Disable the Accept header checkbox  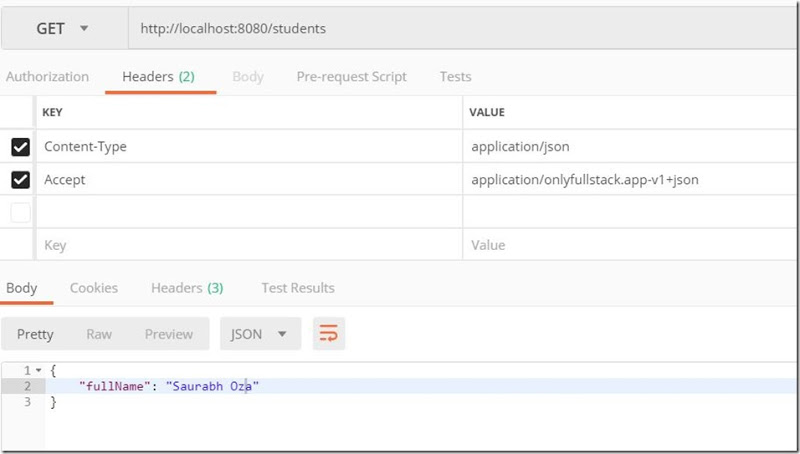click(20, 180)
